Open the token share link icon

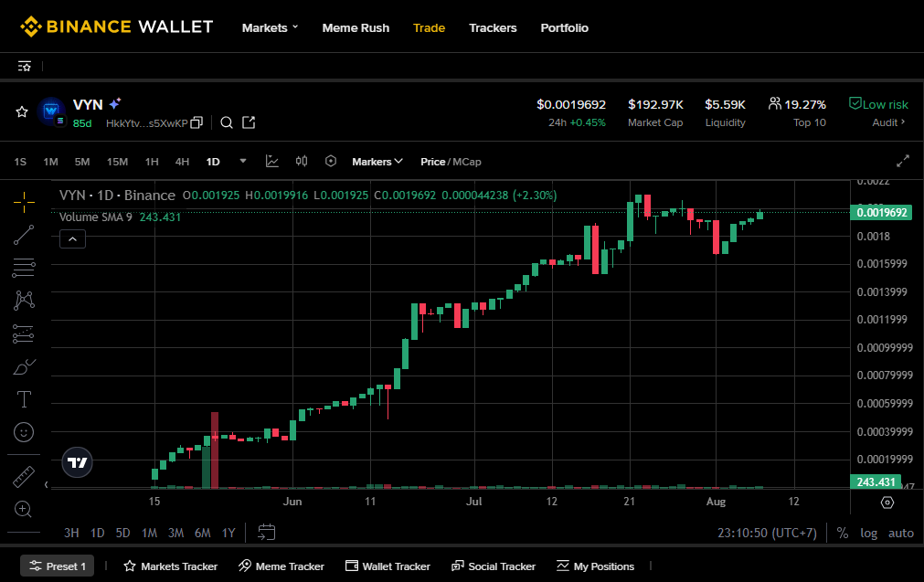click(x=249, y=122)
